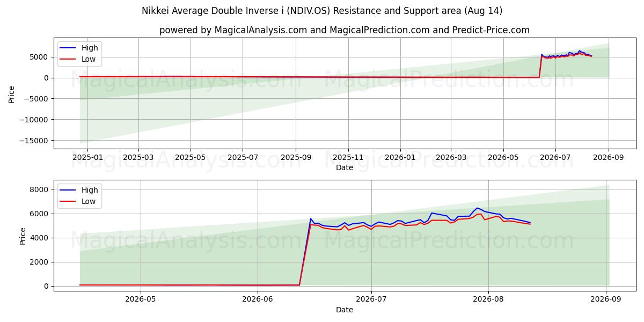Click the '2025-01' date label on top chart

pos(87,157)
